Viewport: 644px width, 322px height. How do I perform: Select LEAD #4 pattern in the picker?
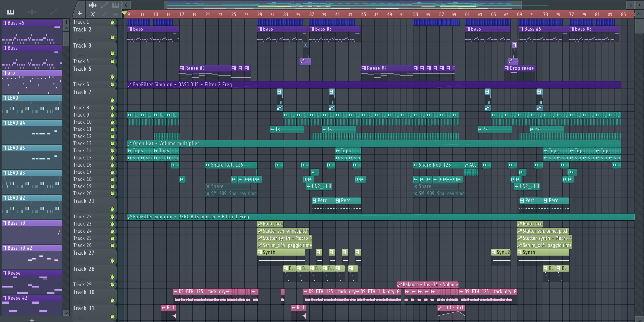[32, 132]
